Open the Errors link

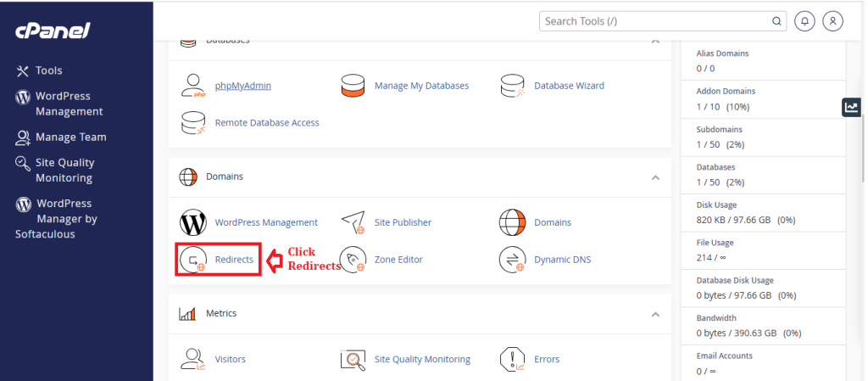tap(547, 360)
